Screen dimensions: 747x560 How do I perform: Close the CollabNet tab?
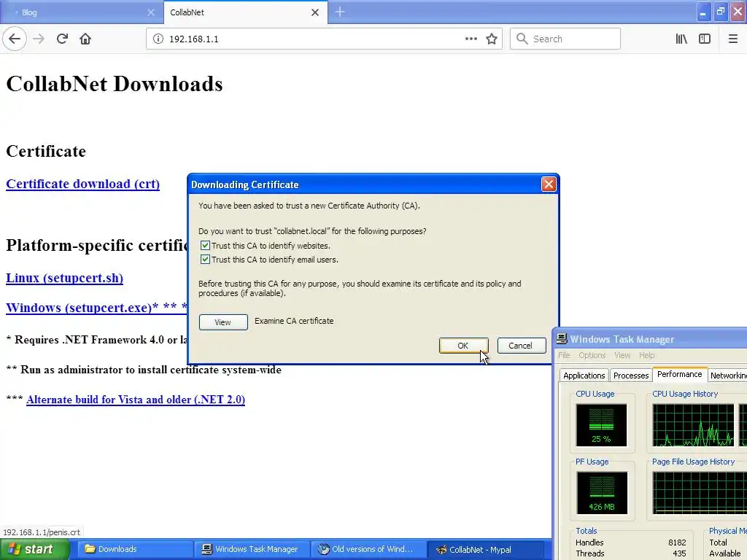coord(315,12)
